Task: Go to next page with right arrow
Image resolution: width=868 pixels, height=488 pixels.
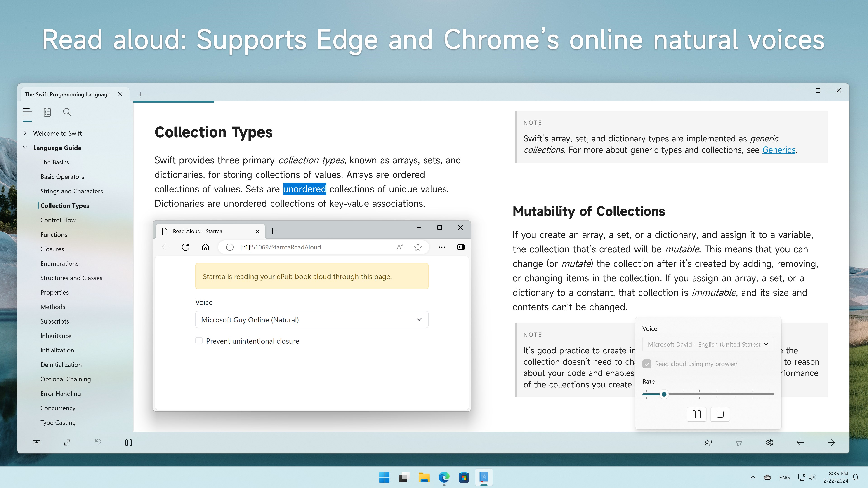Action: coord(831,443)
